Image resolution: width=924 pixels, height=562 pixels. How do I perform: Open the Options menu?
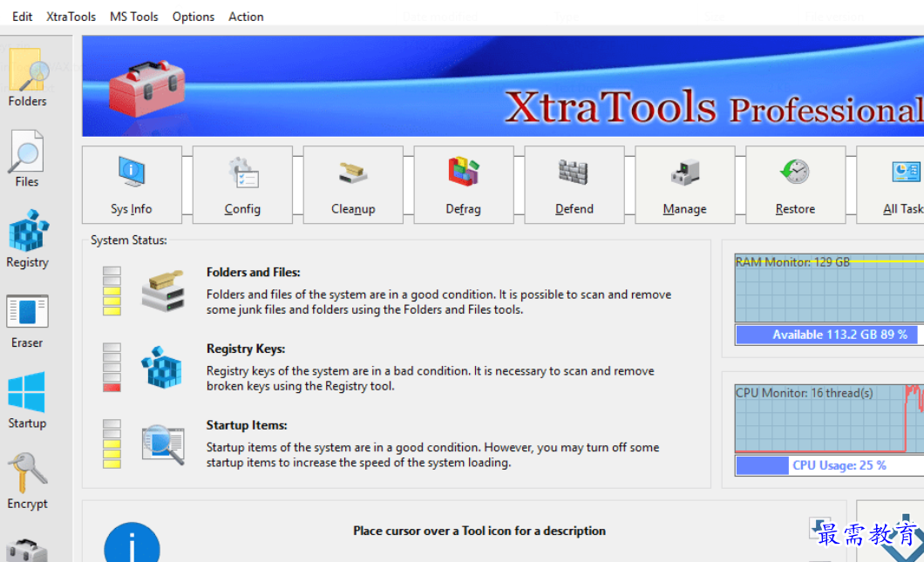point(194,17)
